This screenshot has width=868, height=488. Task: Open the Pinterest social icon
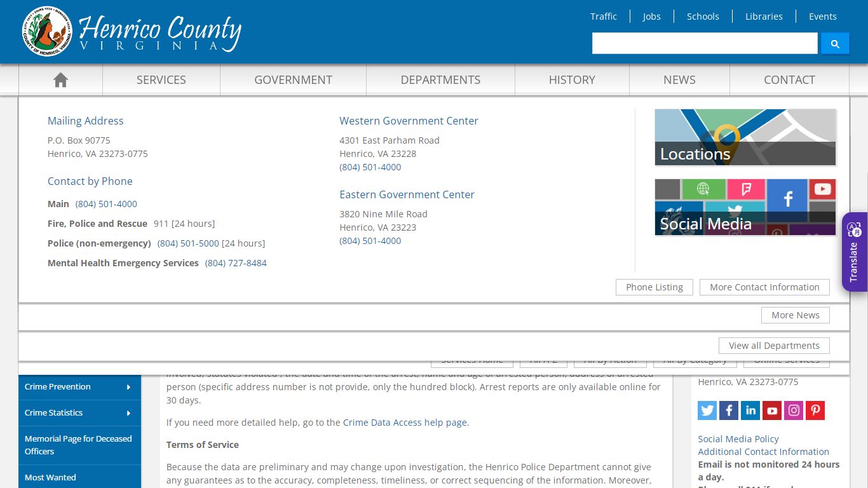point(815,410)
